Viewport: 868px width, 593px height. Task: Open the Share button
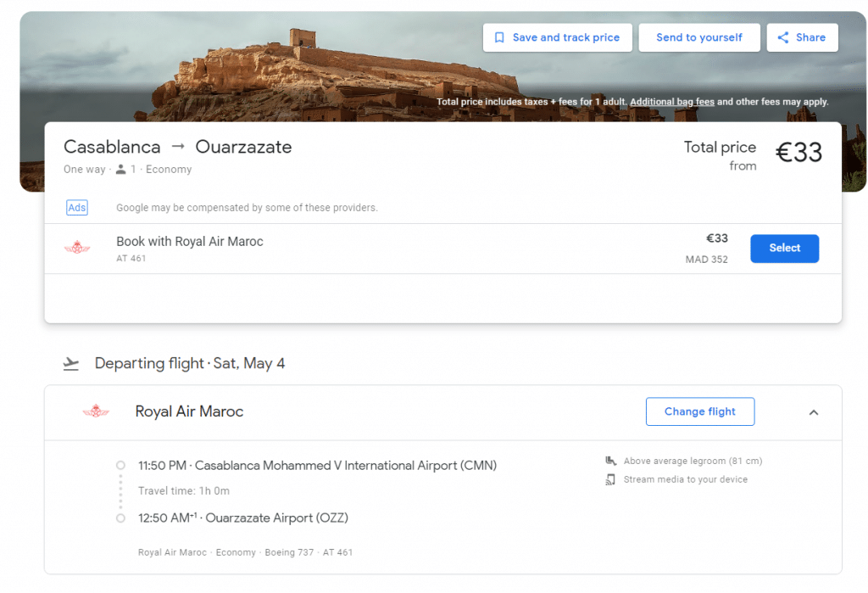tap(802, 37)
